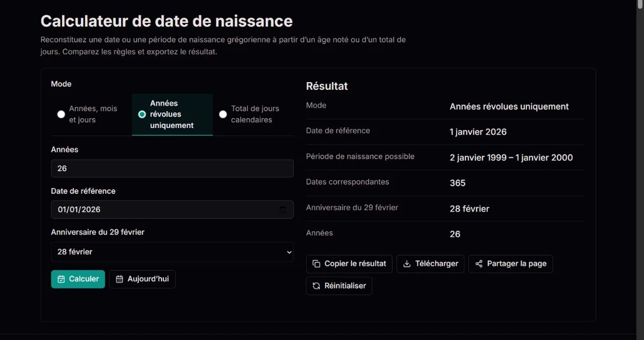Image resolution: width=644 pixels, height=340 pixels.
Task: Click the Date de référence field
Action: click(x=172, y=209)
